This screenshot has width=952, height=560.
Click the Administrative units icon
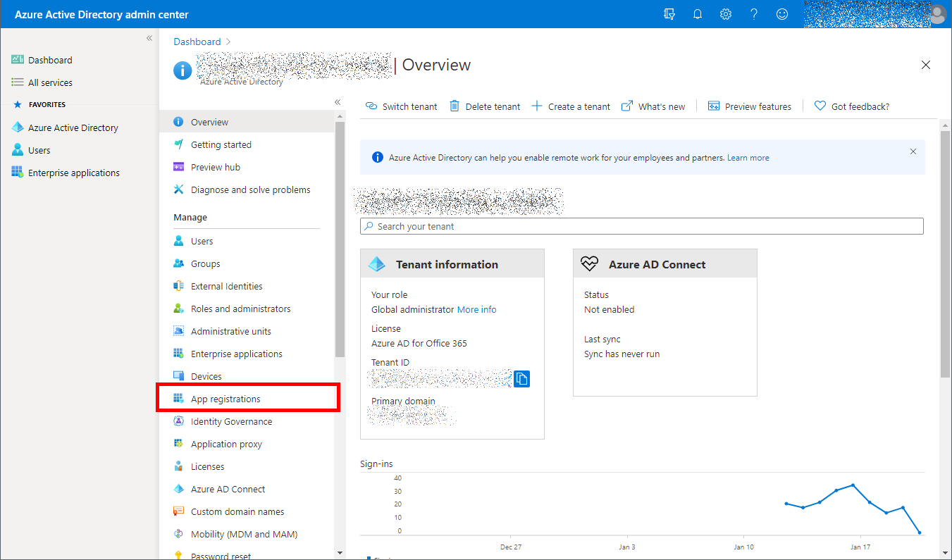pos(178,331)
